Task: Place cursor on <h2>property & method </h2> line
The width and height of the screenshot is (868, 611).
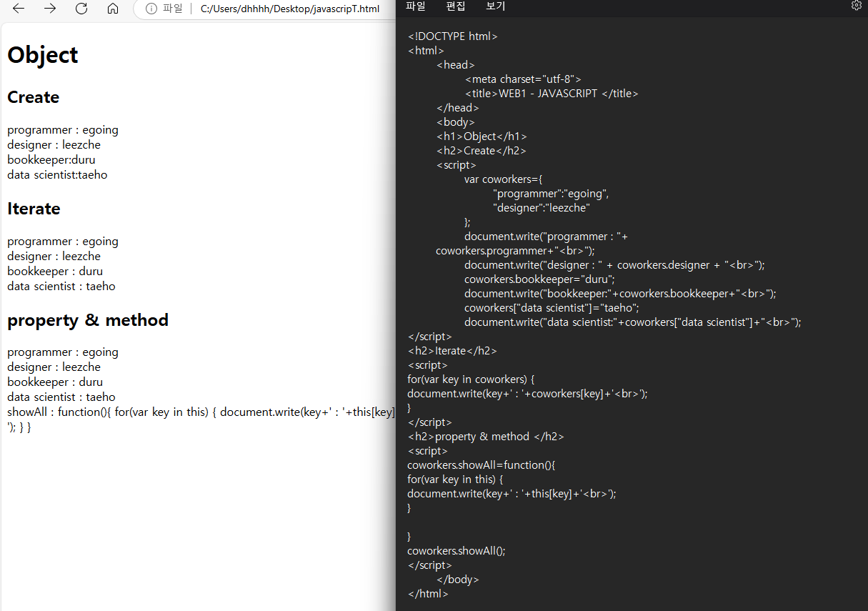Action: click(x=486, y=437)
